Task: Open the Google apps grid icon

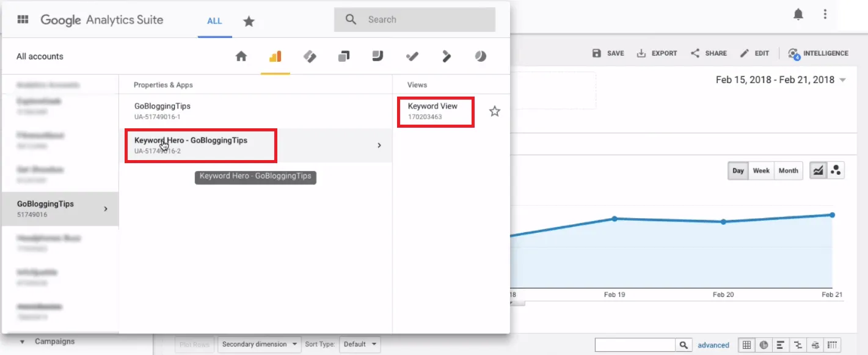Action: point(23,20)
